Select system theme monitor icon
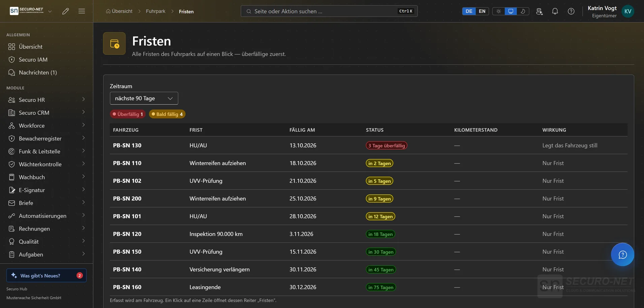 (x=511, y=11)
